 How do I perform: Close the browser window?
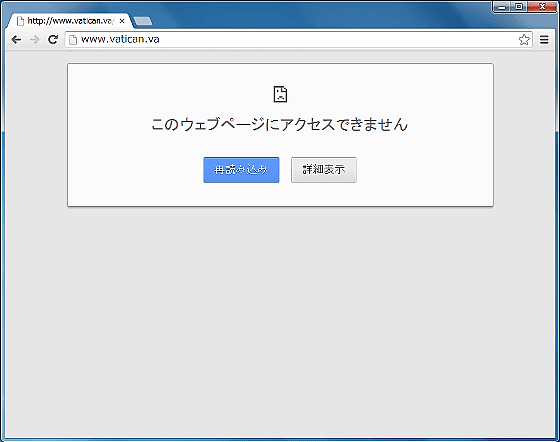pos(542,7)
